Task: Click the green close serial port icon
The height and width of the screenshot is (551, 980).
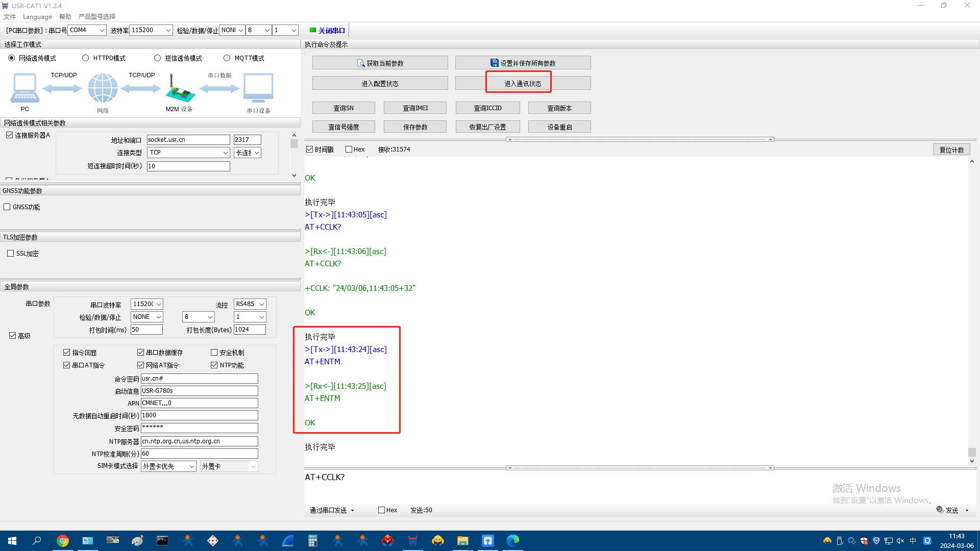Action: tap(313, 30)
